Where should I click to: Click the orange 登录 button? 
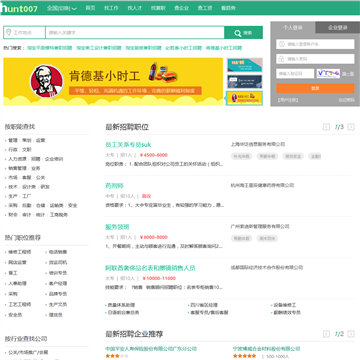(x=315, y=88)
